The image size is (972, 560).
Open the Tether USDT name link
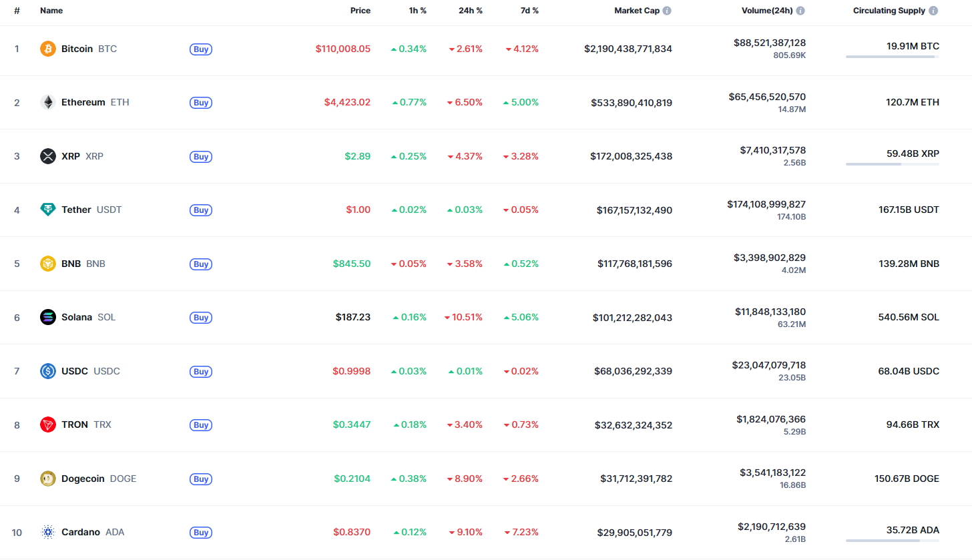(91, 210)
